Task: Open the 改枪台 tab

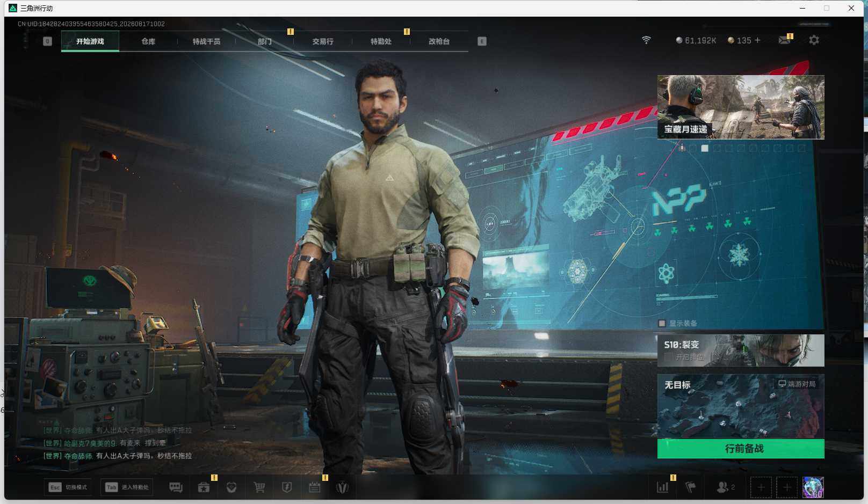Action: (439, 41)
